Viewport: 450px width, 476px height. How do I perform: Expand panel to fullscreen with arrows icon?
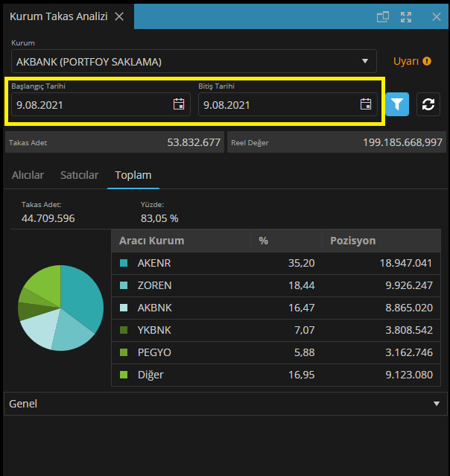406,17
